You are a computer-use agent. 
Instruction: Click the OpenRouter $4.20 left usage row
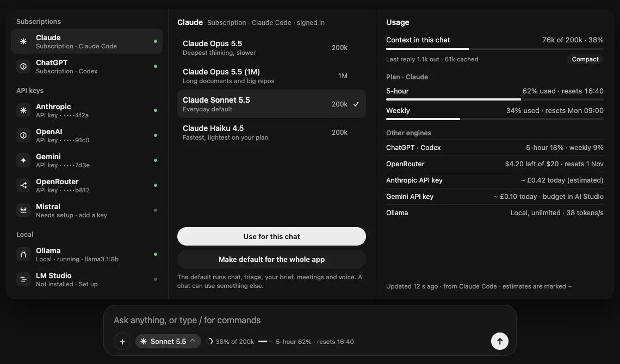495,164
